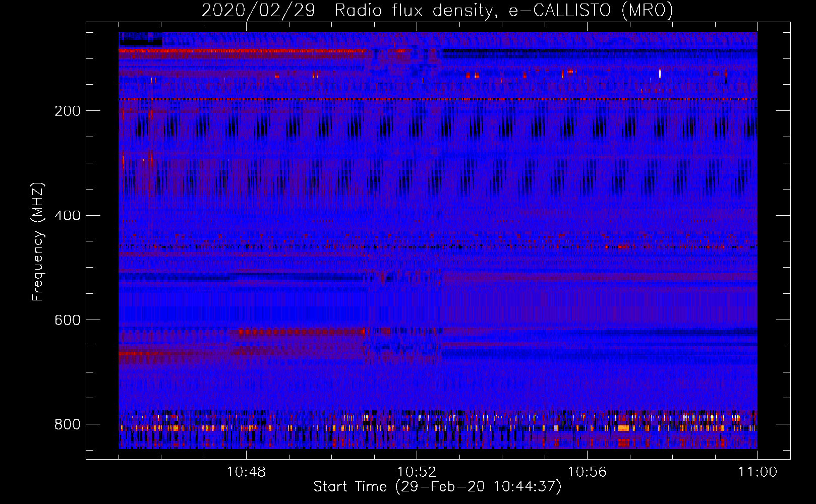The image size is (816, 504).
Task: Click the "Start Time (29-Feb-20 10:44:37)" label
Action: tap(437, 487)
